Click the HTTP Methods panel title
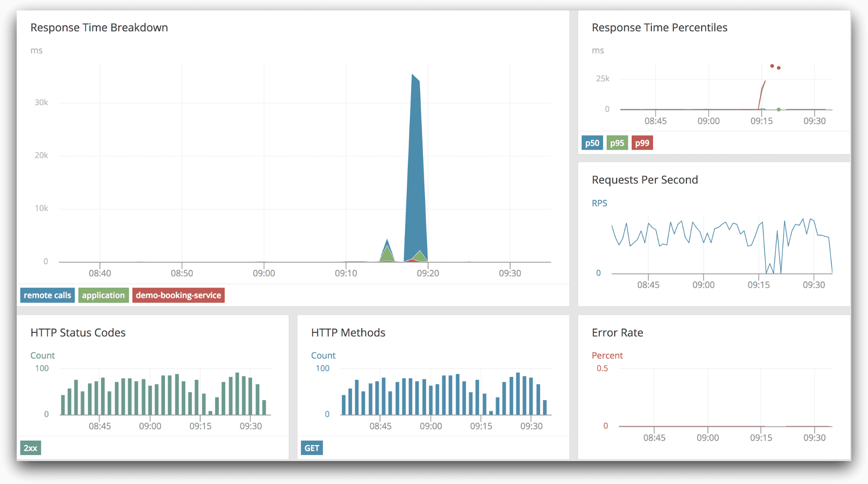Image resolution: width=868 pixels, height=484 pixels. [348, 333]
